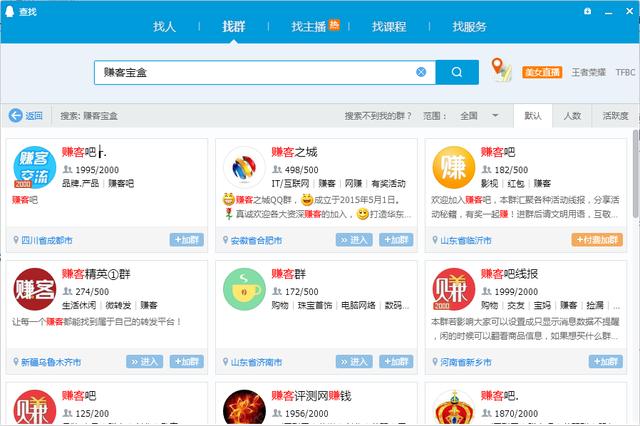
Task: Click the title bar icon left of minimize
Action: point(587,11)
